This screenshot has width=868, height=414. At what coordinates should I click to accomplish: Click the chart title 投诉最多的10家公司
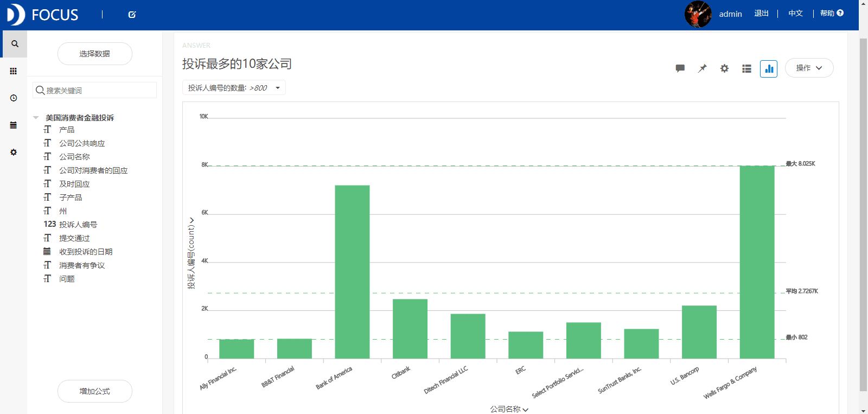tap(237, 64)
